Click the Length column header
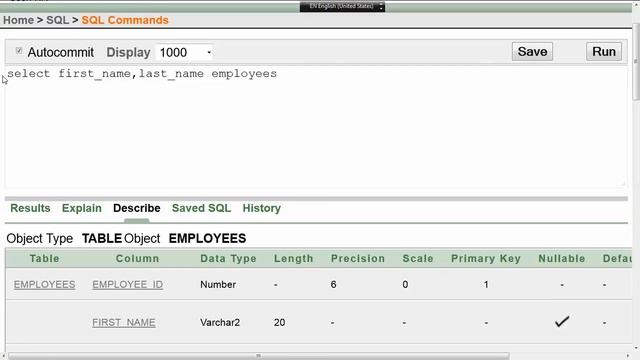 [293, 258]
